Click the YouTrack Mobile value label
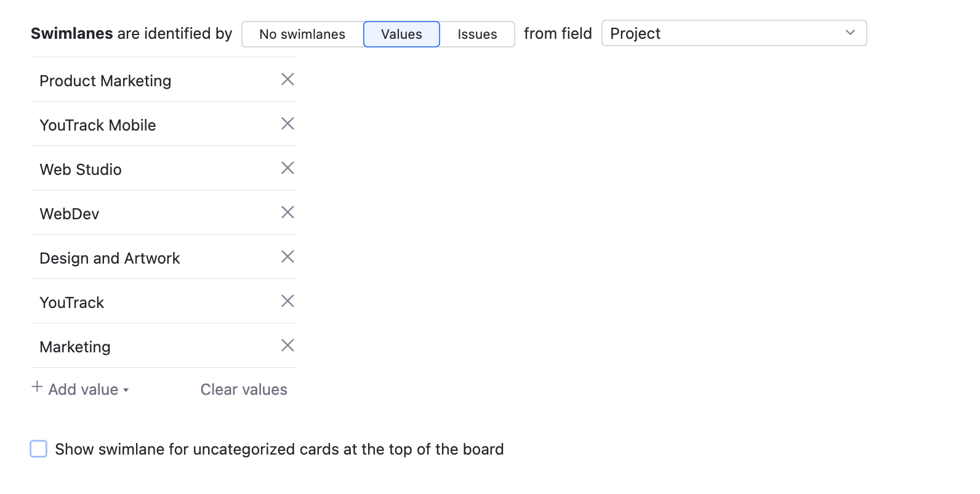 pos(98,126)
